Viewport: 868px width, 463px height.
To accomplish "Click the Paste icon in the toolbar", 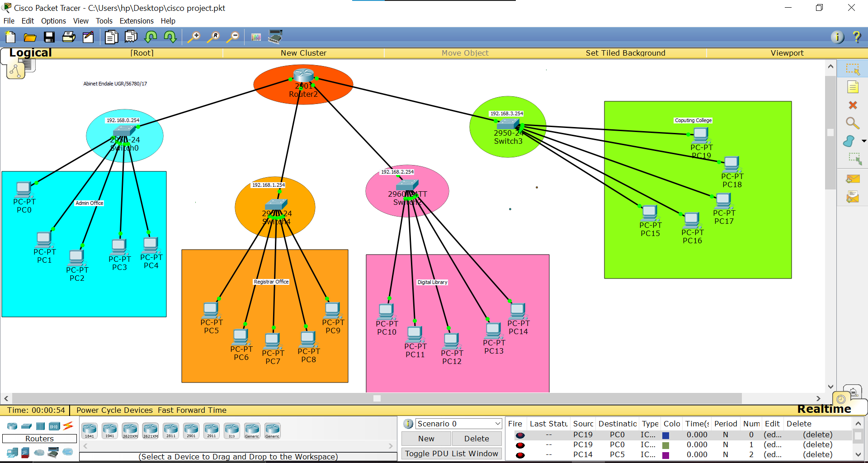I will (131, 37).
